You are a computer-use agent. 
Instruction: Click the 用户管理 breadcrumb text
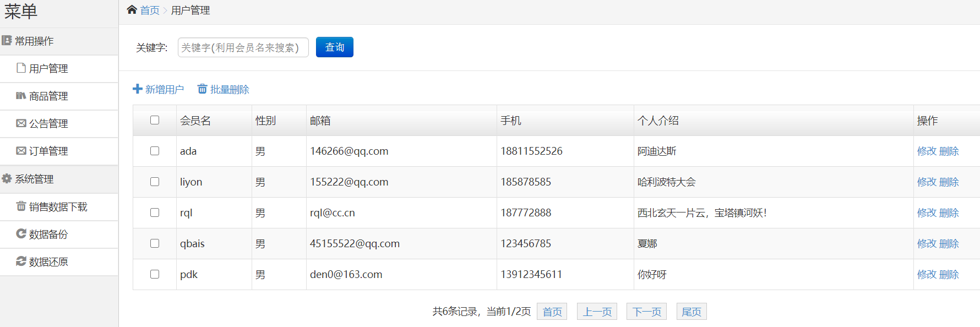pyautogui.click(x=190, y=10)
